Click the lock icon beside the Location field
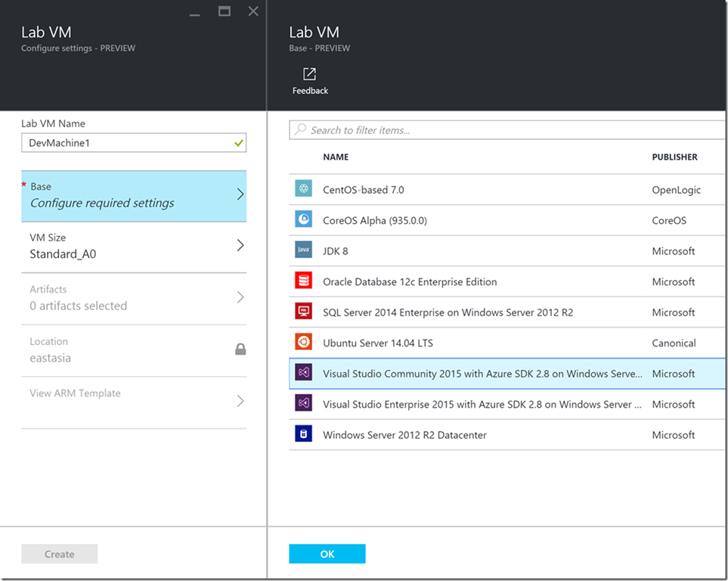 pos(240,350)
